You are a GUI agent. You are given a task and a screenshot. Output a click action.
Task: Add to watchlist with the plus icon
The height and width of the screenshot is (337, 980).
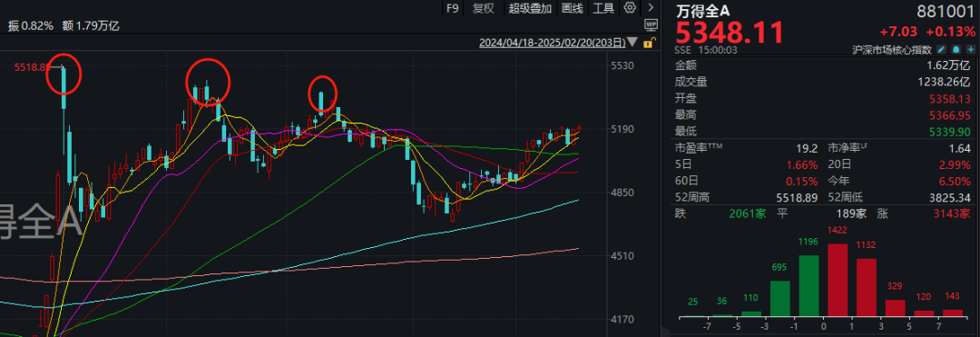(x=970, y=49)
